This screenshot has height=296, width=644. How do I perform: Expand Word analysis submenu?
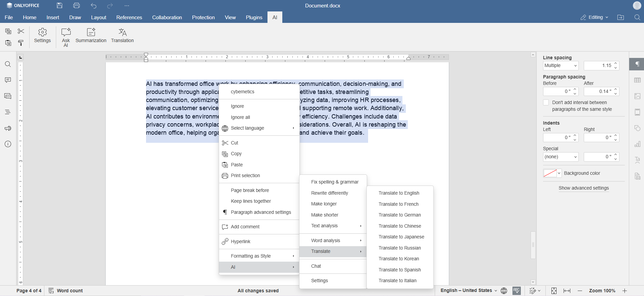[x=333, y=240]
